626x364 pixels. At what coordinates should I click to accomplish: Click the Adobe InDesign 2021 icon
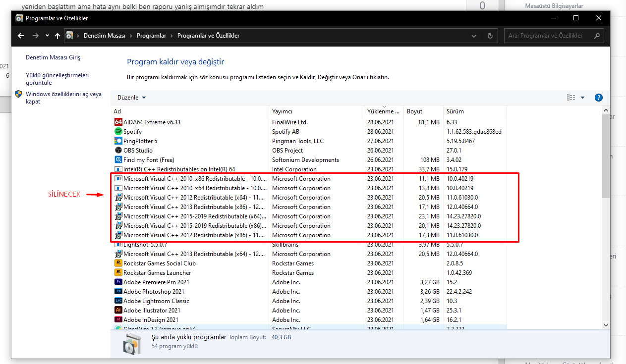coord(118,319)
